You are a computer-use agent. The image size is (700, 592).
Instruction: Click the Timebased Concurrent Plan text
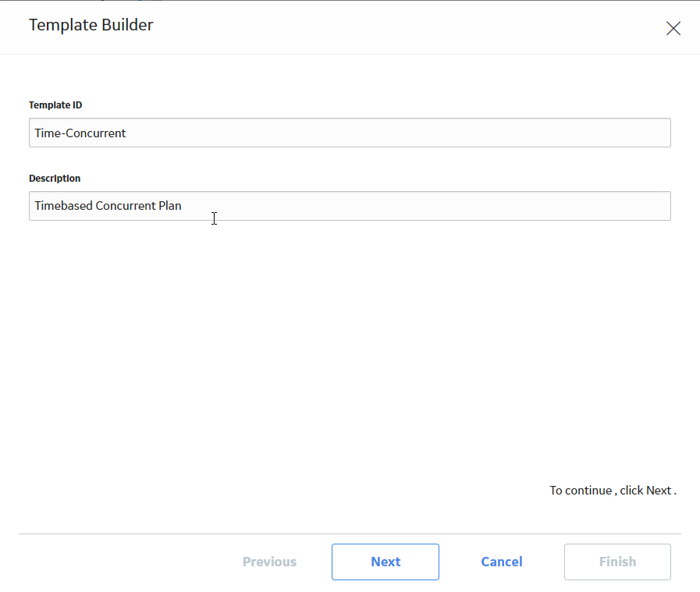tap(108, 206)
